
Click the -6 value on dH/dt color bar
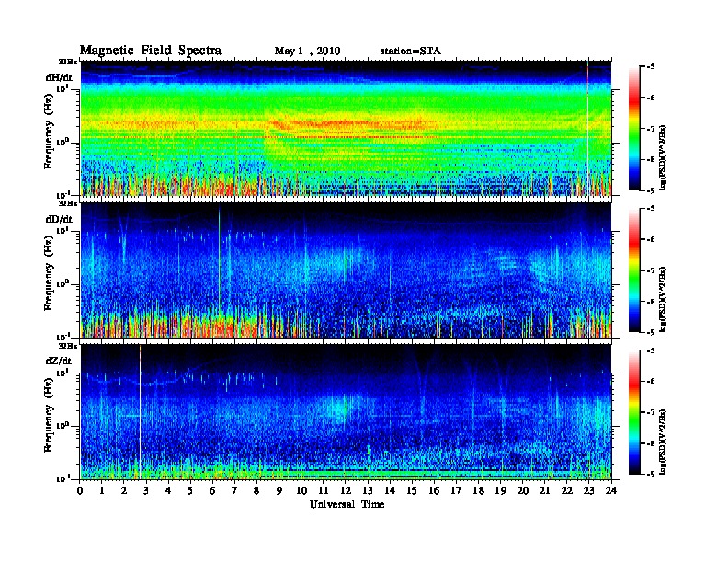tap(651, 98)
